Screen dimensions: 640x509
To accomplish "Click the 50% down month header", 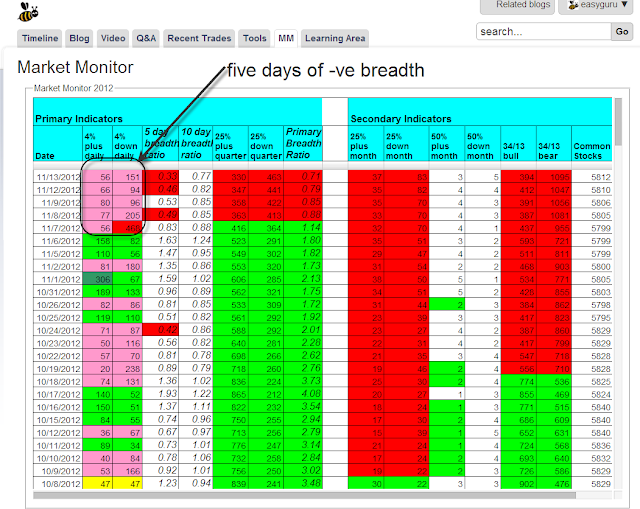I will pyautogui.click(x=483, y=144).
